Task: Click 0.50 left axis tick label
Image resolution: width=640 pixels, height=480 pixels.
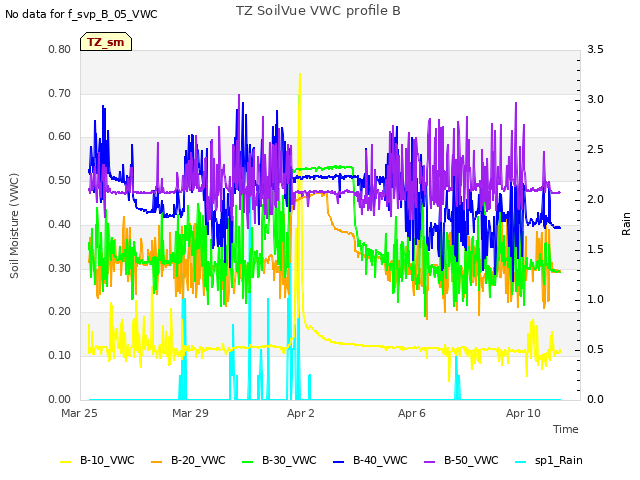Action: pyautogui.click(x=60, y=180)
